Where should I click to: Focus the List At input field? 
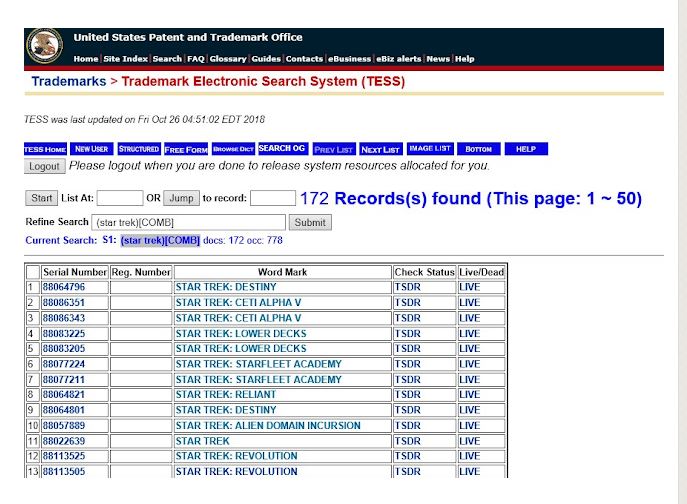[x=120, y=198]
